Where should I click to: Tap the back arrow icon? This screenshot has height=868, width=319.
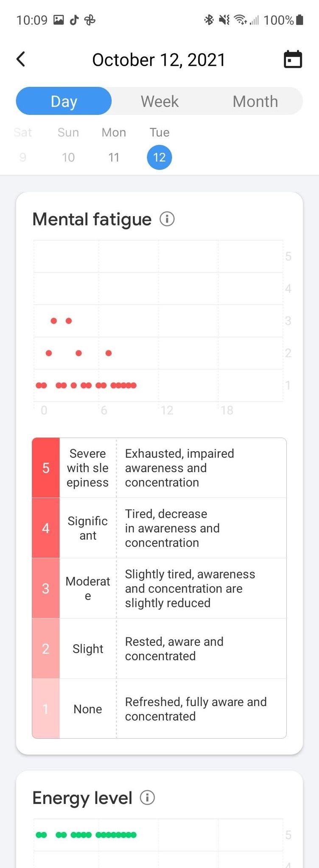pos(20,59)
